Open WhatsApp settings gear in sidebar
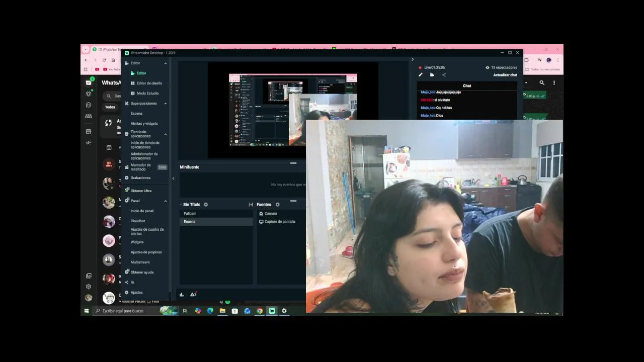 point(89,287)
